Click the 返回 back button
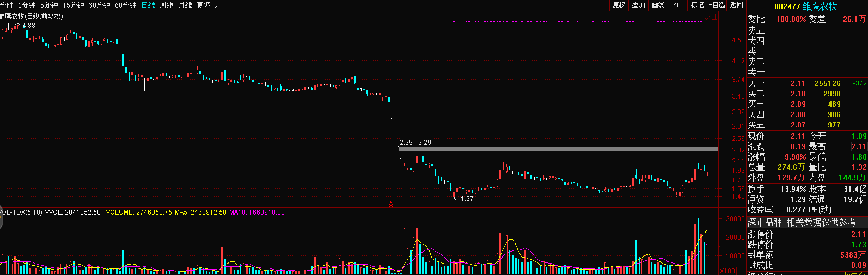Screen dimensions: 868x275 pos(736,5)
